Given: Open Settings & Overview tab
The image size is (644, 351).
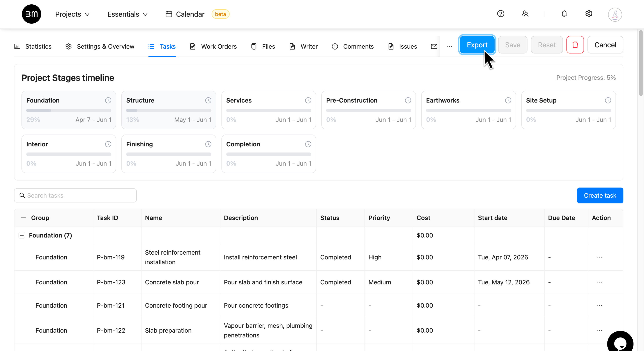Looking at the screenshot, I should (100, 46).
